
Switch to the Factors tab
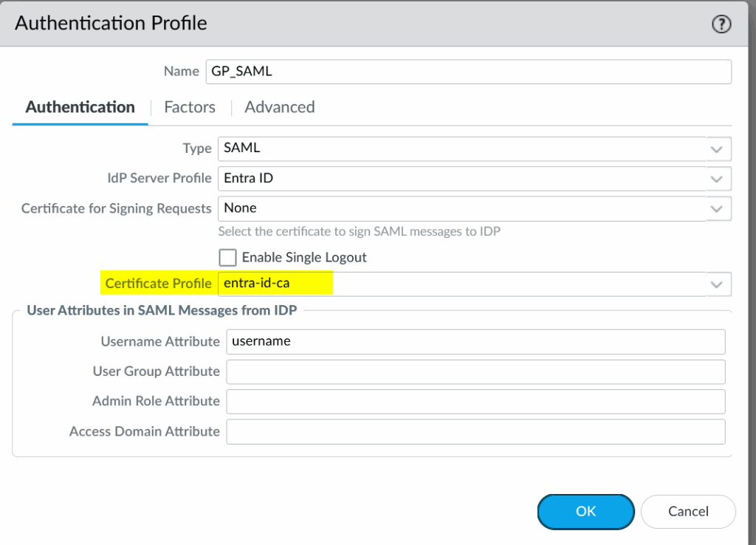pos(190,108)
